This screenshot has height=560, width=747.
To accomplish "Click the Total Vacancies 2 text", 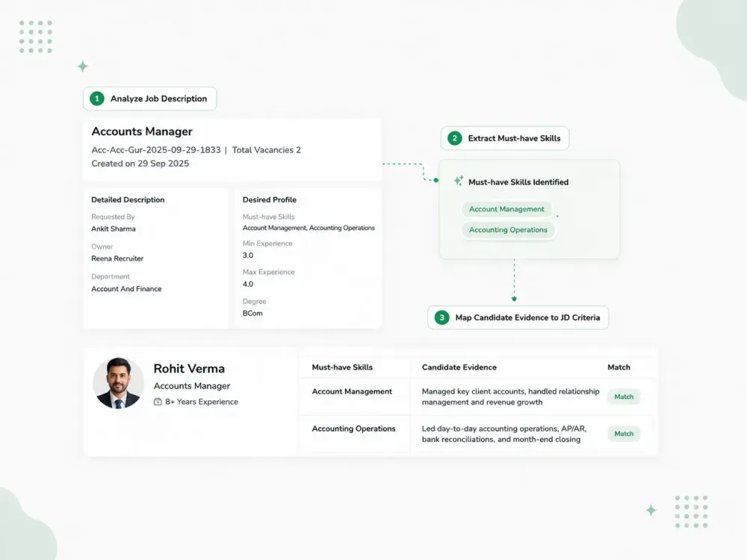I will pyautogui.click(x=267, y=150).
